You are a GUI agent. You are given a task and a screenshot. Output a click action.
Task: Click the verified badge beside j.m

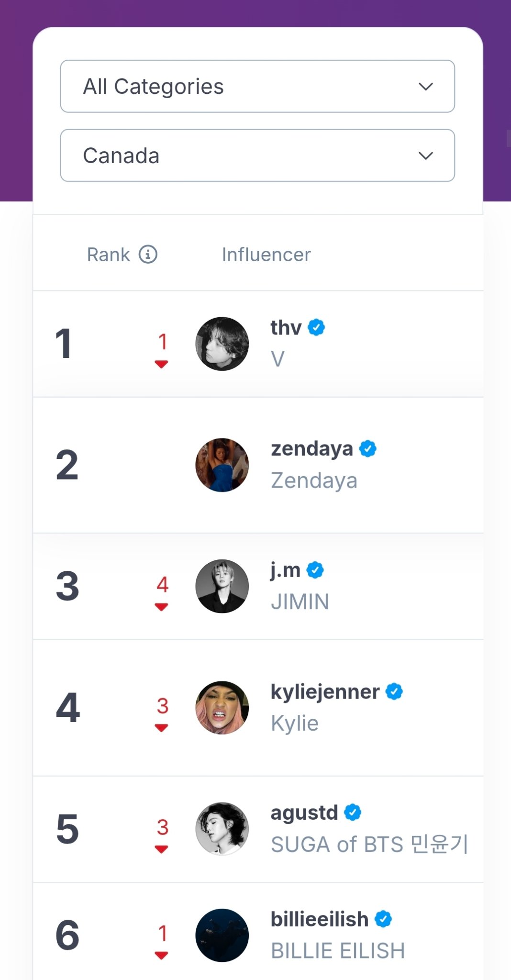point(315,570)
